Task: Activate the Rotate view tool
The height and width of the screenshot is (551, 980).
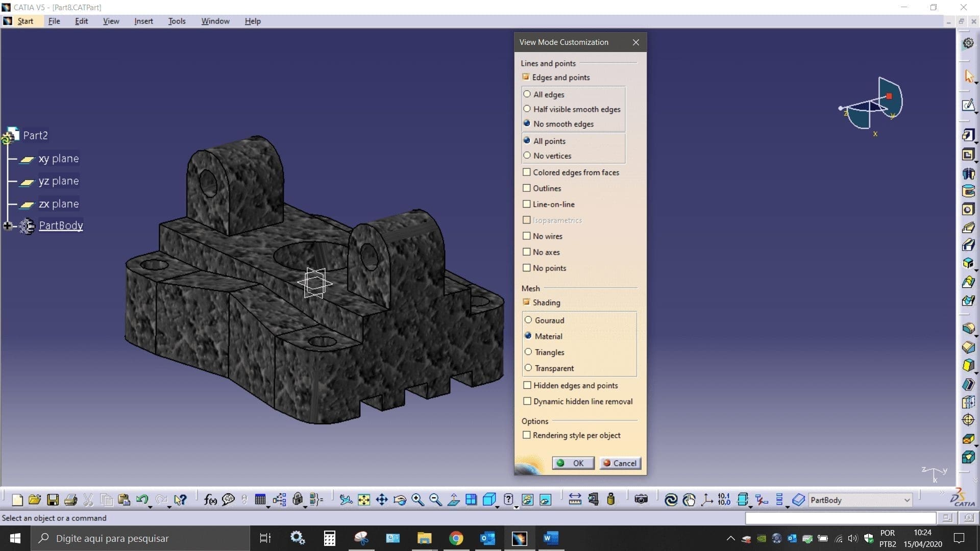Action: [x=401, y=500]
